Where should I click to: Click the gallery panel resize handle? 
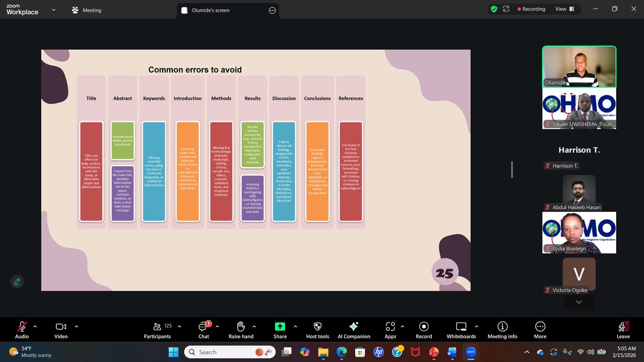512,169
